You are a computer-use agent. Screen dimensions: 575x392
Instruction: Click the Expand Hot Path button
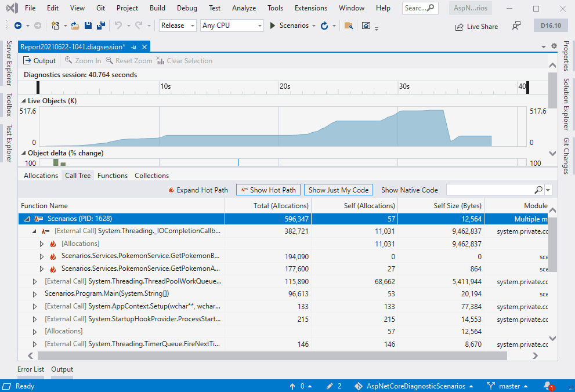198,190
